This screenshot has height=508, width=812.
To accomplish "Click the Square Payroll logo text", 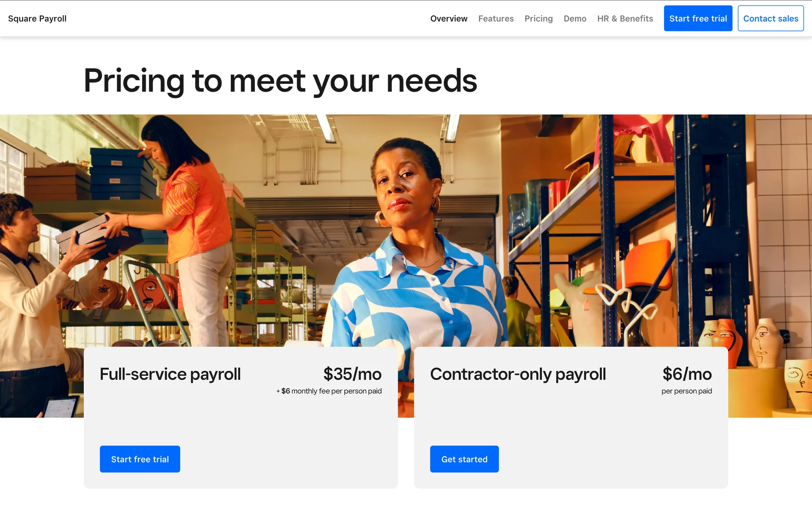I will (x=37, y=19).
